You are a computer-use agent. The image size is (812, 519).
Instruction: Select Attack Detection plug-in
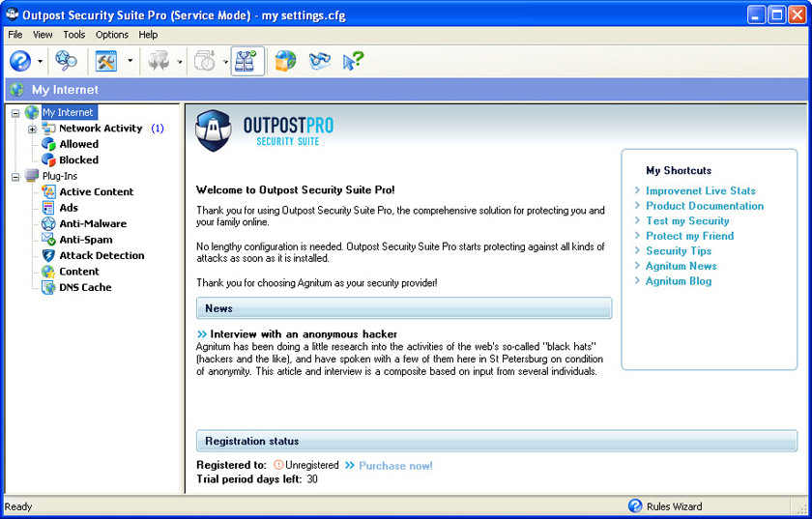[x=102, y=255]
